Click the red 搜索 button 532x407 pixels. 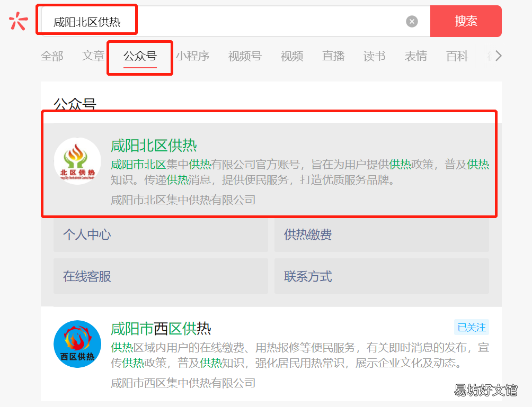click(465, 21)
